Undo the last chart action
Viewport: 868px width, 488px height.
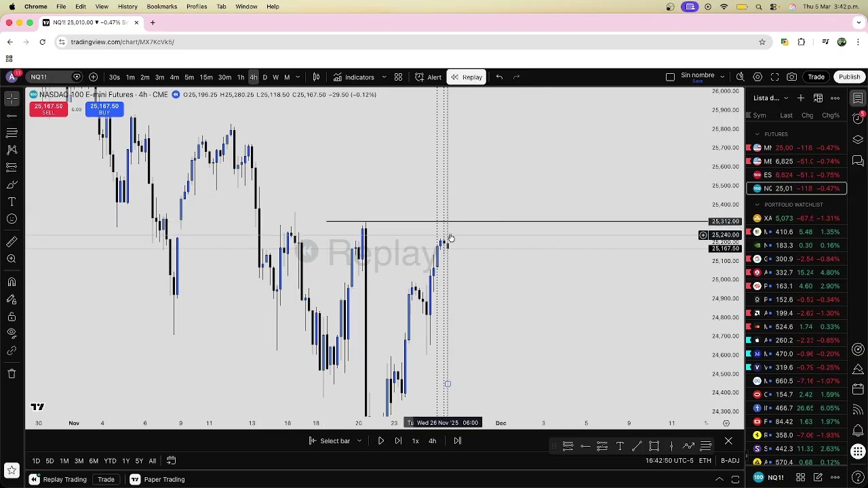499,77
